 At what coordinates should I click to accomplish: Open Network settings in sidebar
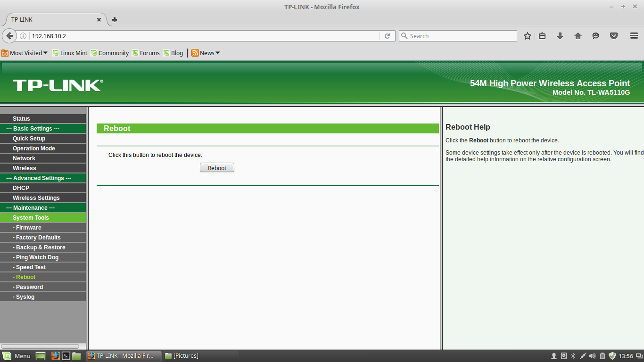[x=43, y=158]
